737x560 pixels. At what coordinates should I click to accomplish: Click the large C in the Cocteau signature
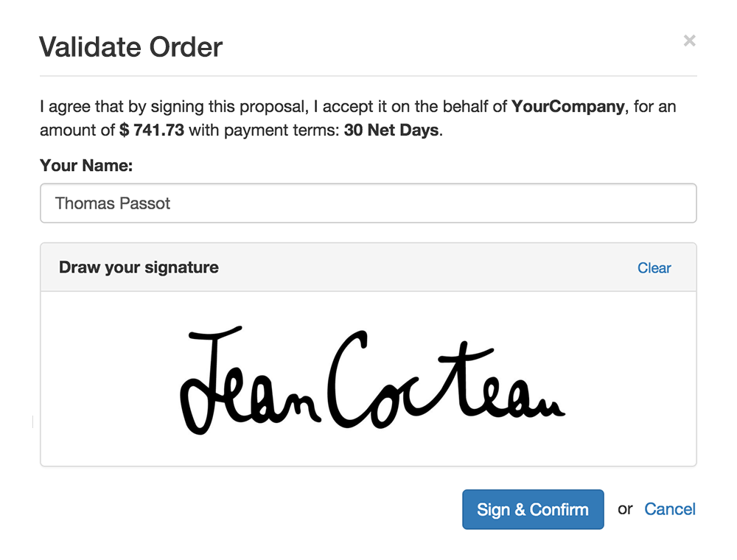pos(348,379)
